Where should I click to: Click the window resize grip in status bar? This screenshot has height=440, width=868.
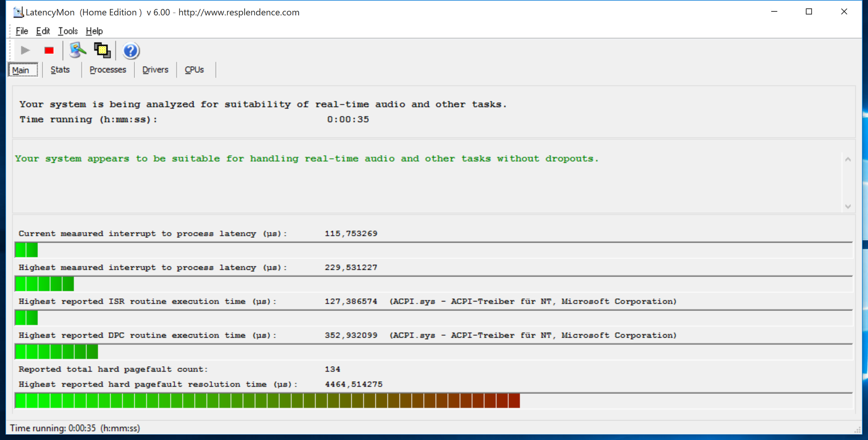click(x=857, y=429)
